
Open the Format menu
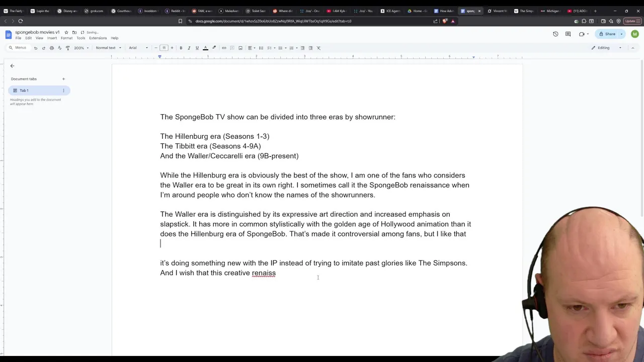[x=66, y=38]
